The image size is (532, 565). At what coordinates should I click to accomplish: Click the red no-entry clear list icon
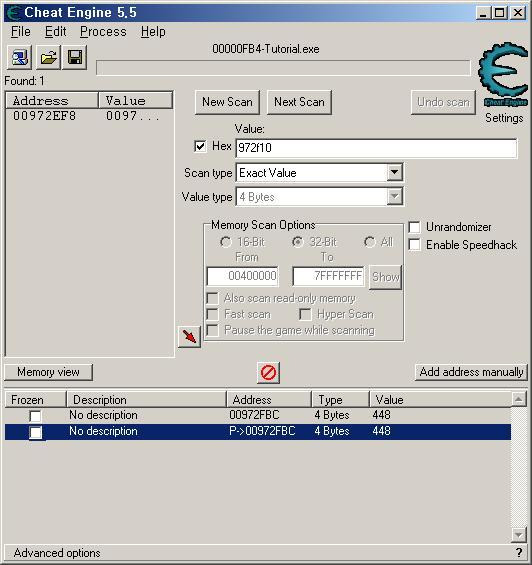pos(268,372)
